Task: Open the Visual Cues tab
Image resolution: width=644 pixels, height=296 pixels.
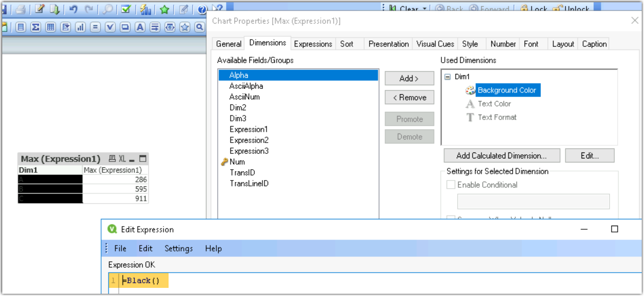Action: click(x=434, y=44)
